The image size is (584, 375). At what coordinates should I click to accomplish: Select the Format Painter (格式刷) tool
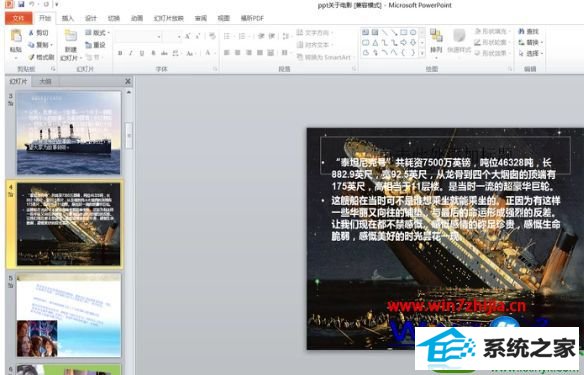pyautogui.click(x=42, y=57)
